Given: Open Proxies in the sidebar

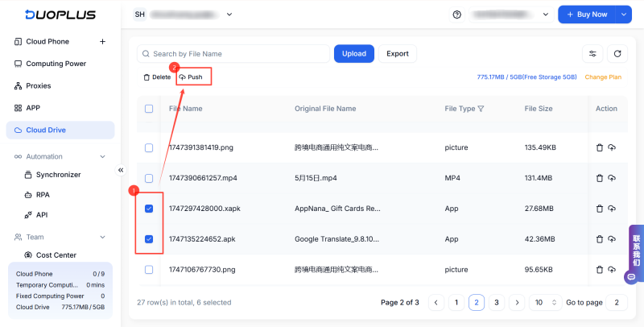Looking at the screenshot, I should [x=38, y=86].
